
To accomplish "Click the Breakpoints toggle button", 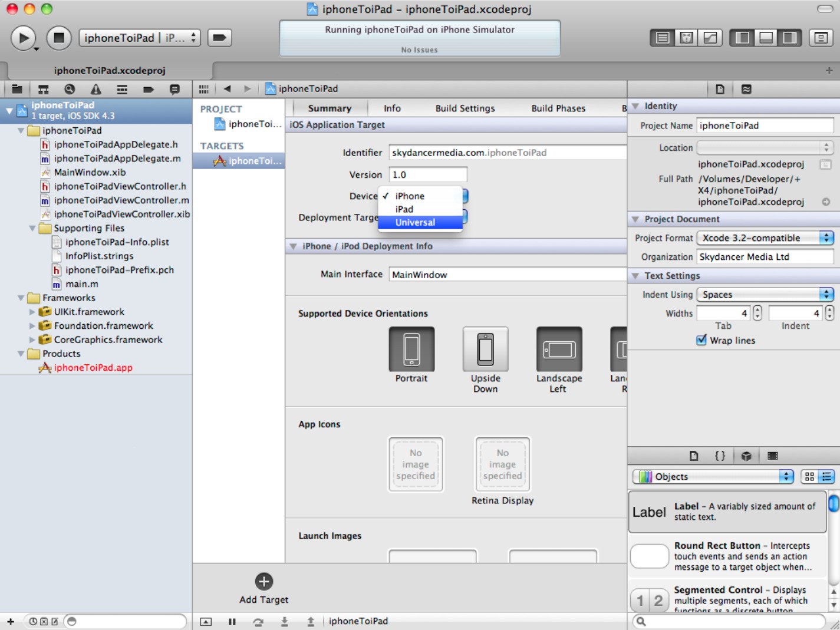I will point(219,38).
